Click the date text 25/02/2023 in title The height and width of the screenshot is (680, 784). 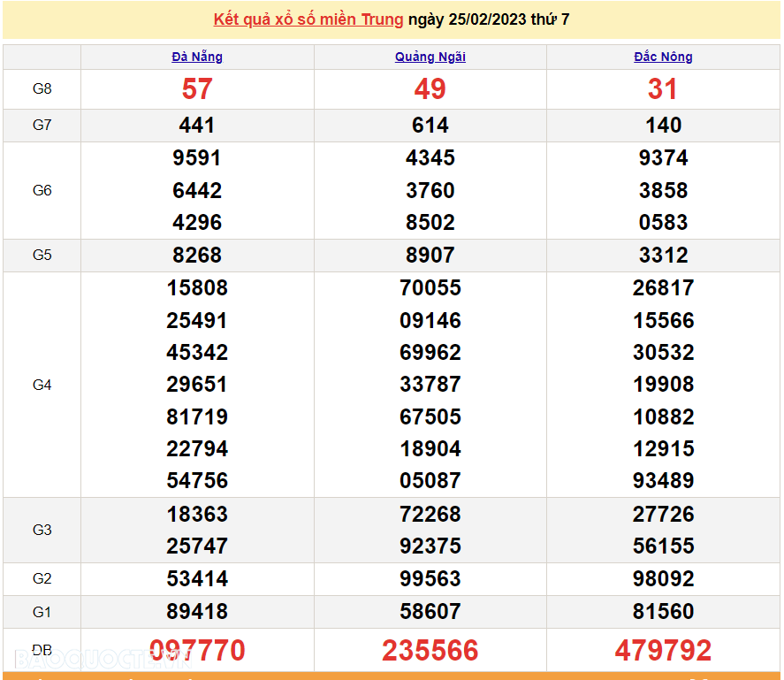[485, 19]
